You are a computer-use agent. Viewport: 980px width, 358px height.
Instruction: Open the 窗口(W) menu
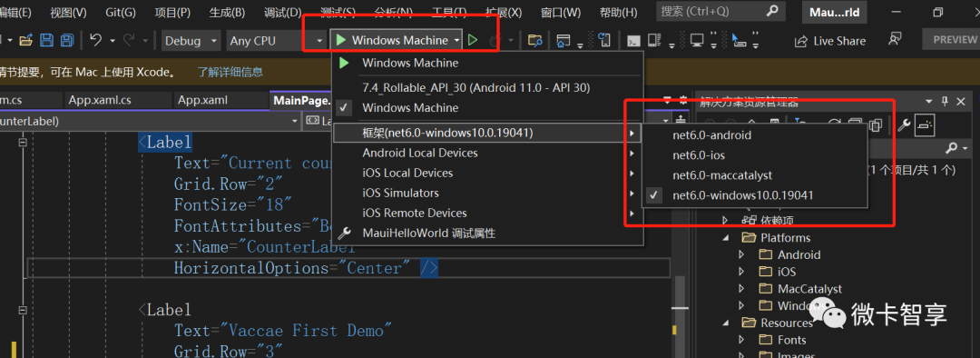(x=561, y=12)
